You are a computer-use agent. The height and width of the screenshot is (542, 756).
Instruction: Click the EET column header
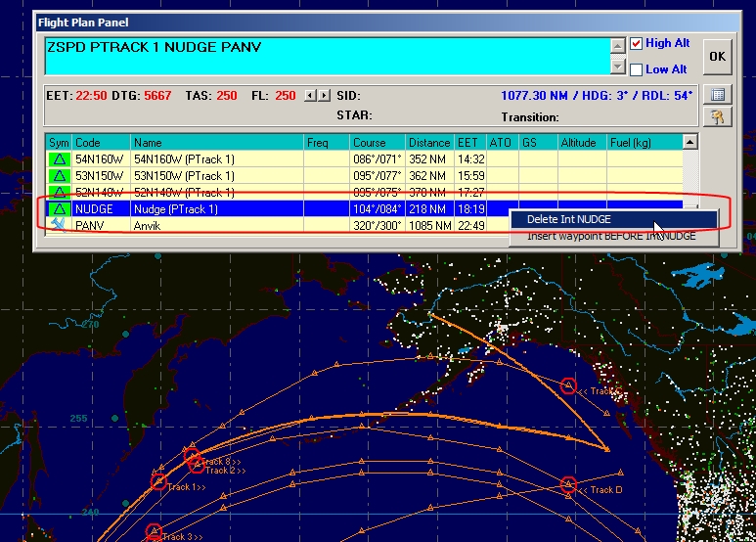click(470, 143)
